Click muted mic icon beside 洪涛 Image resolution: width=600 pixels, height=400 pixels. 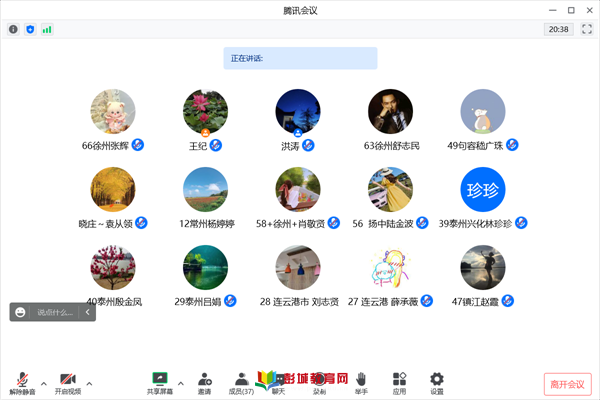[308, 145]
